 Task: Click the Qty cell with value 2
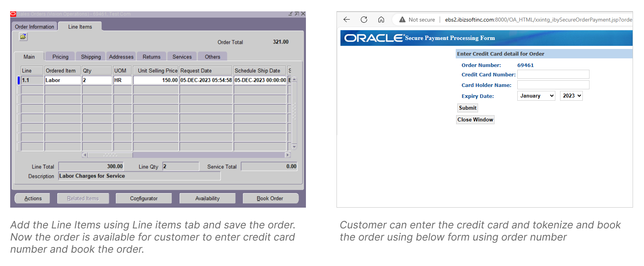click(x=97, y=80)
